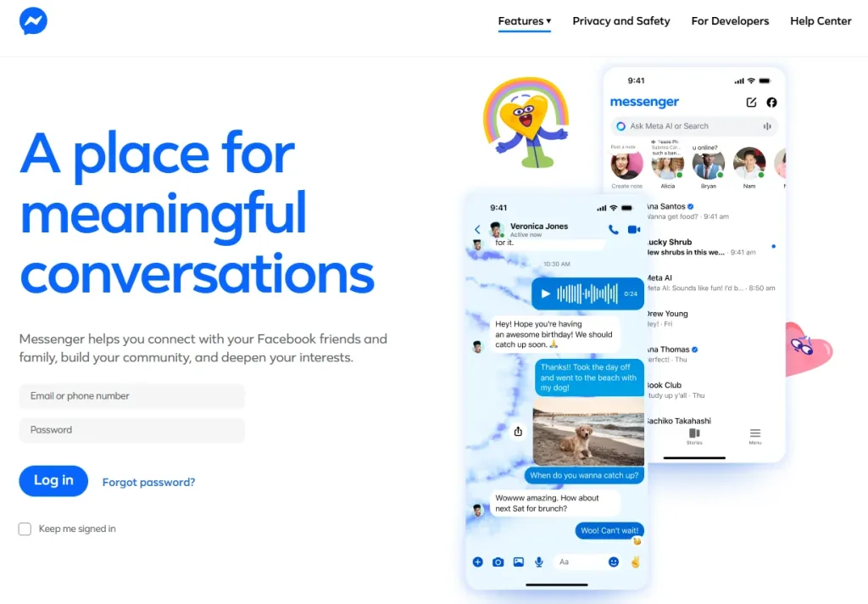Open Bryan's story avatar
Viewport: 868px width, 604px height.
pyautogui.click(x=709, y=165)
